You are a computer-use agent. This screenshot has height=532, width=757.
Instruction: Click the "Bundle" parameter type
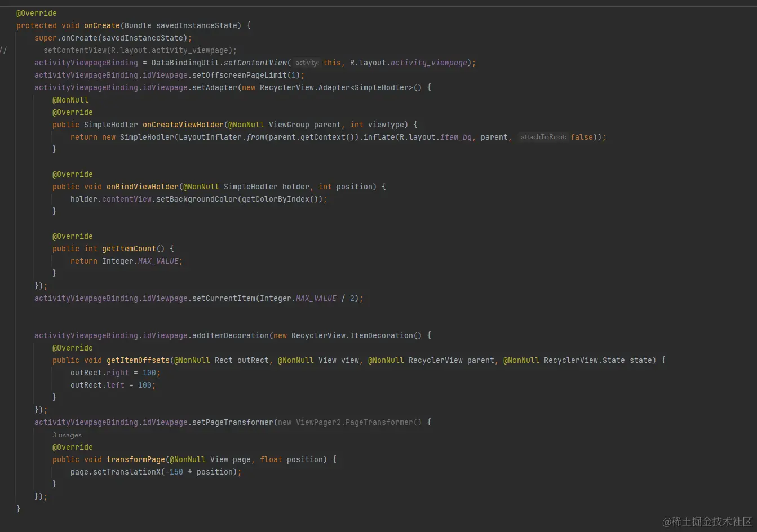(138, 25)
